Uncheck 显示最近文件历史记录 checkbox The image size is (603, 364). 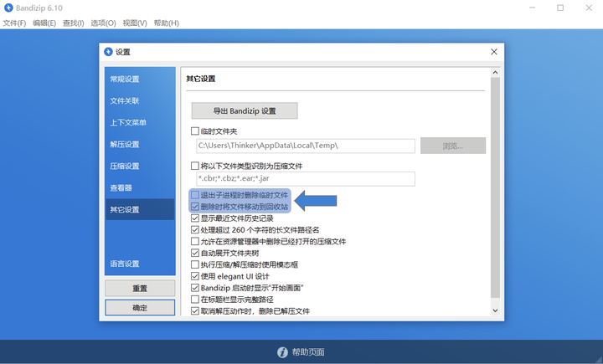tap(195, 218)
